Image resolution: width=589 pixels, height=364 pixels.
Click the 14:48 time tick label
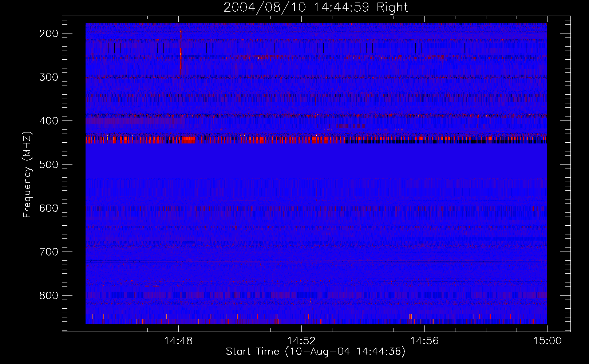tap(178, 341)
